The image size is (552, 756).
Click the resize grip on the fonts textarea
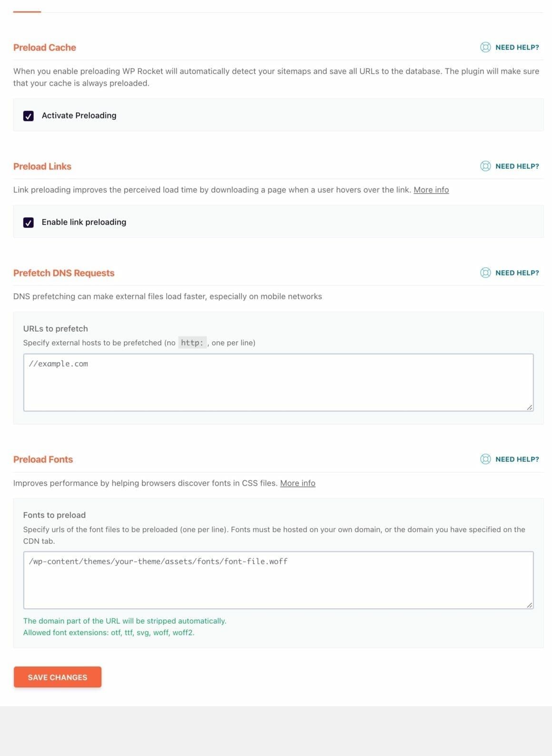click(529, 605)
